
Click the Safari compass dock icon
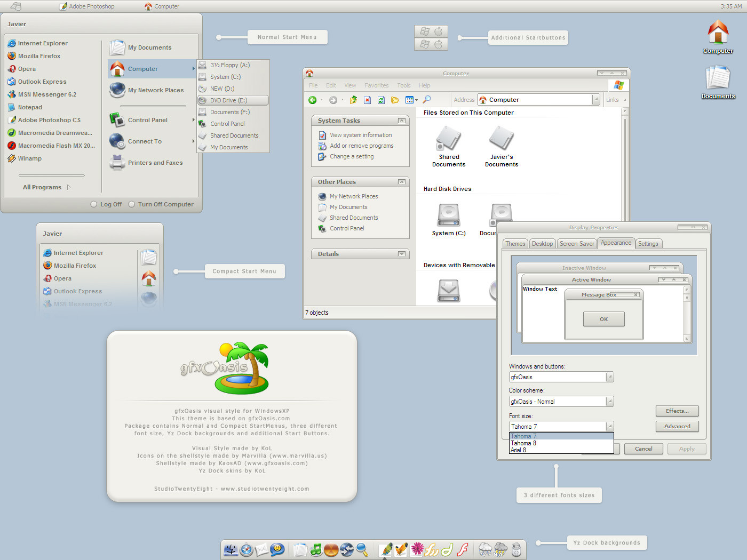(x=247, y=549)
